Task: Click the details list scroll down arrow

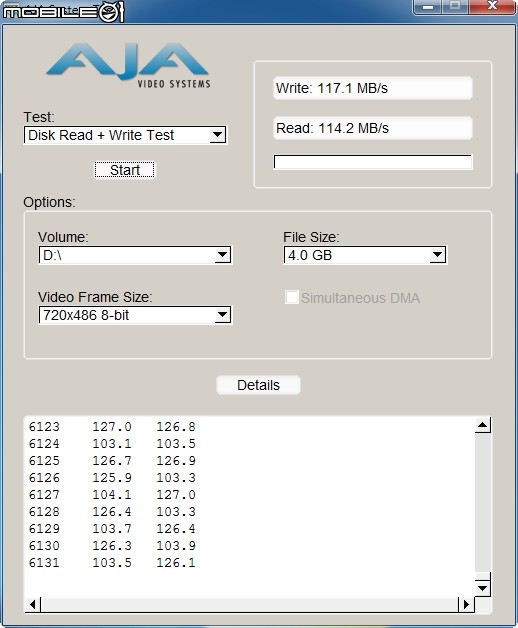Action: pos(483,588)
